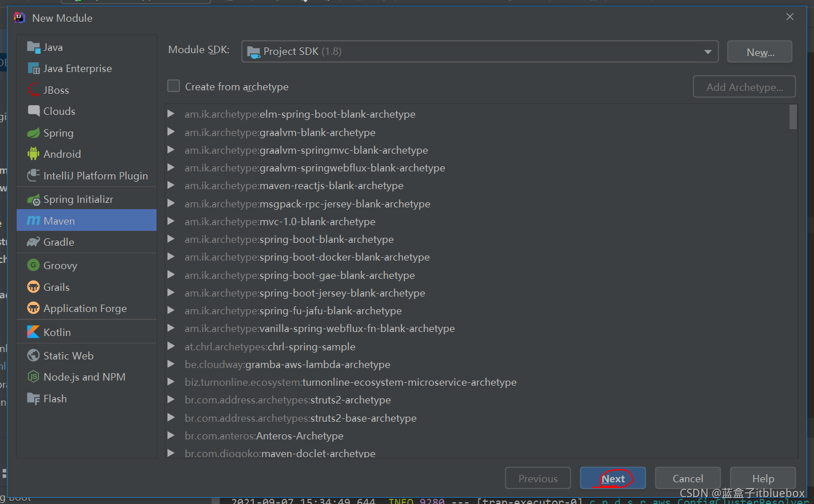Select the Groovy icon
Screen dimensions: 814x504
(33, 265)
